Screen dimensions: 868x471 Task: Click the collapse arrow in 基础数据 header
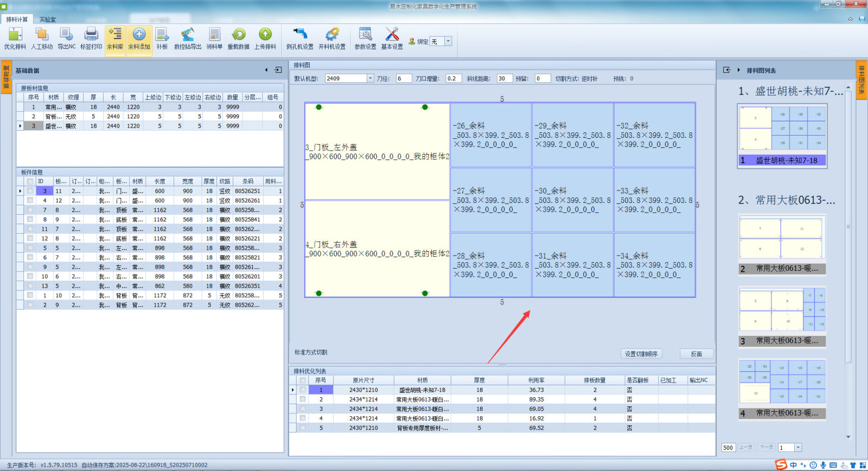[266, 70]
